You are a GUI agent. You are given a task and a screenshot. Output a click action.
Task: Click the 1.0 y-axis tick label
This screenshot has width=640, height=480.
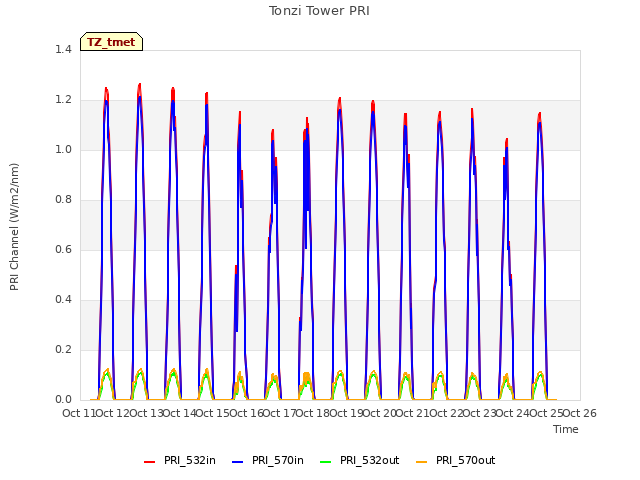[x=63, y=149]
